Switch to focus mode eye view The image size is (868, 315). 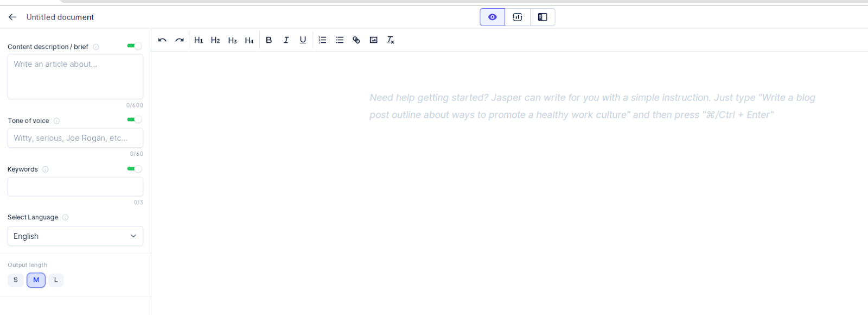pyautogui.click(x=493, y=17)
